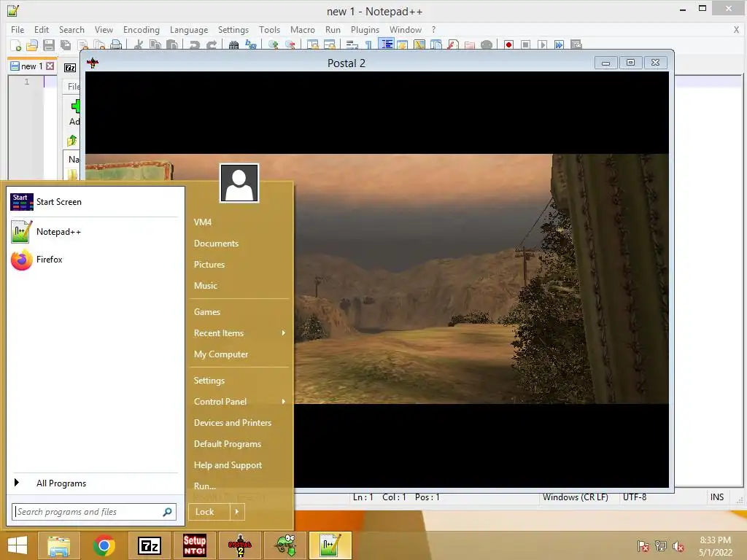Screen dimensions: 747x560
Task: Open the Macro menu
Action: 303,29
